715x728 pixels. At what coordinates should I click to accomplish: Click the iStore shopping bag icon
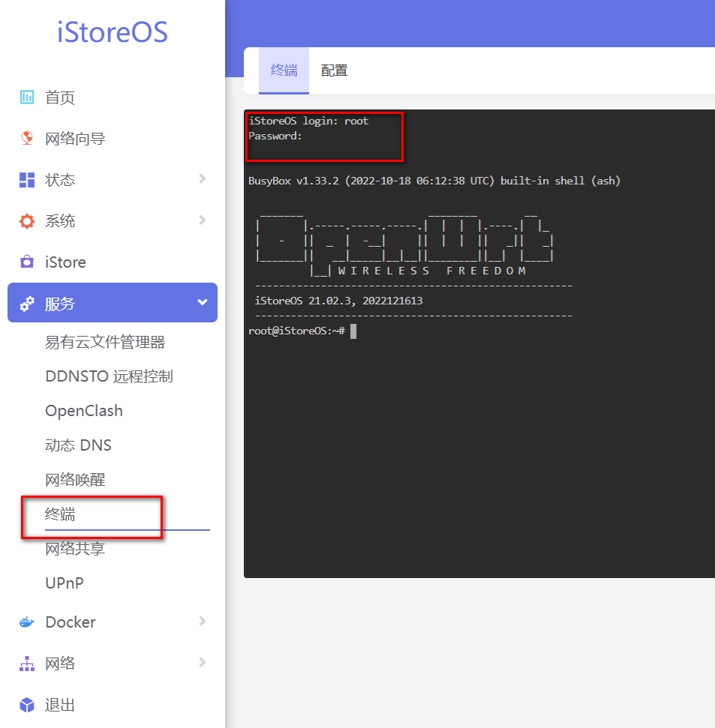pos(27,262)
